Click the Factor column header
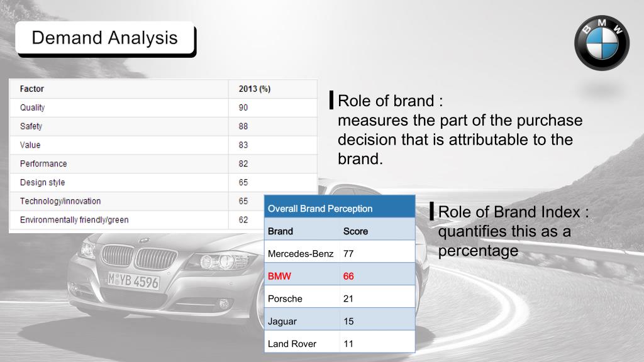Image resolution: width=644 pixels, height=362 pixels. pyautogui.click(x=32, y=89)
